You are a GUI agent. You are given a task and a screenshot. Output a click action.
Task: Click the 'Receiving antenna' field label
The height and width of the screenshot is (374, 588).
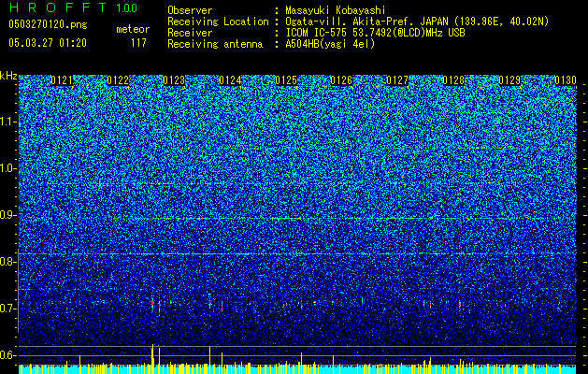215,44
